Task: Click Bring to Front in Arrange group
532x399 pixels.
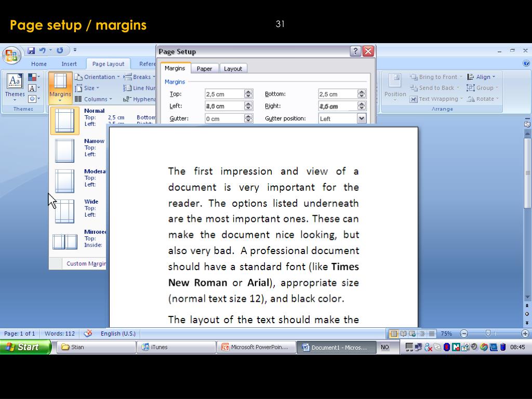Action: tap(436, 77)
